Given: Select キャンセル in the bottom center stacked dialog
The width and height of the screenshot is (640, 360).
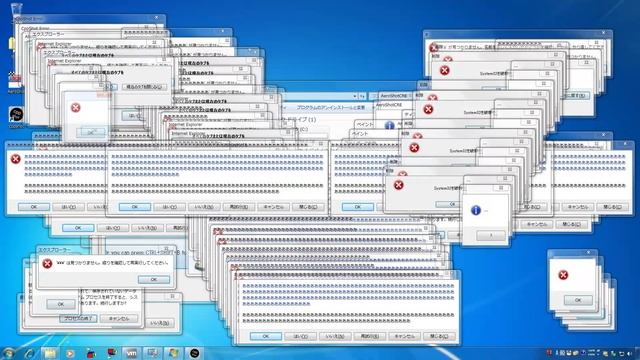Looking at the screenshot, I should click(x=404, y=336).
